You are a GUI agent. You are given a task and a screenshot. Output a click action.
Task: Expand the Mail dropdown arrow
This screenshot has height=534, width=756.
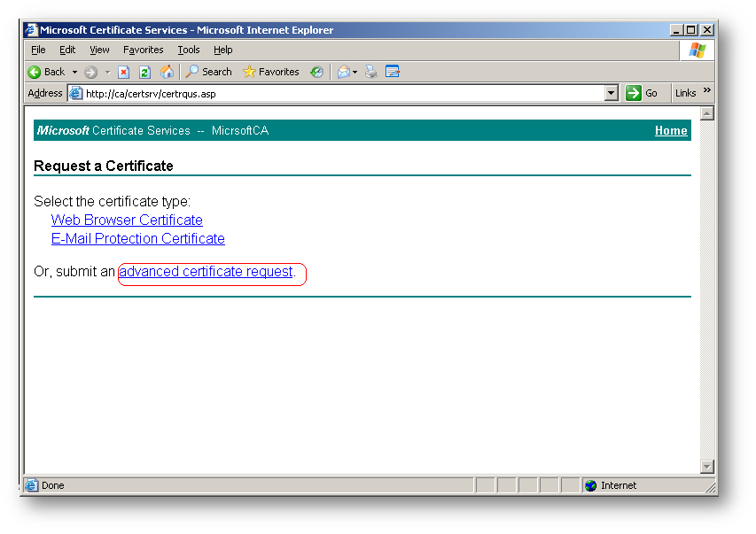coord(355,73)
